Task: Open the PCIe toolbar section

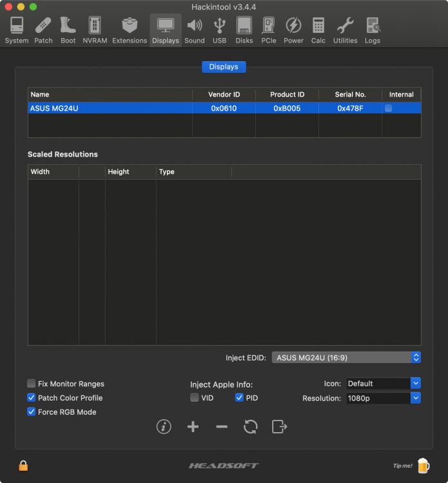Action: tap(269, 30)
